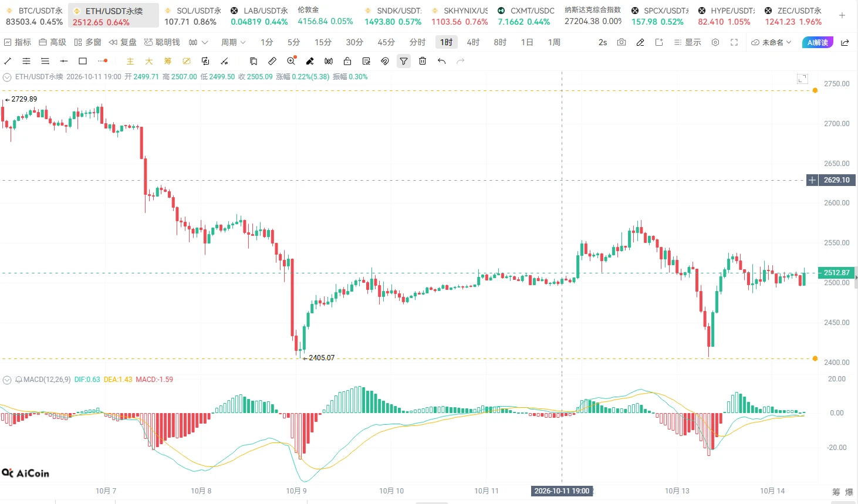Toggle the MACD alert bell icon
858x504 pixels.
19,380
